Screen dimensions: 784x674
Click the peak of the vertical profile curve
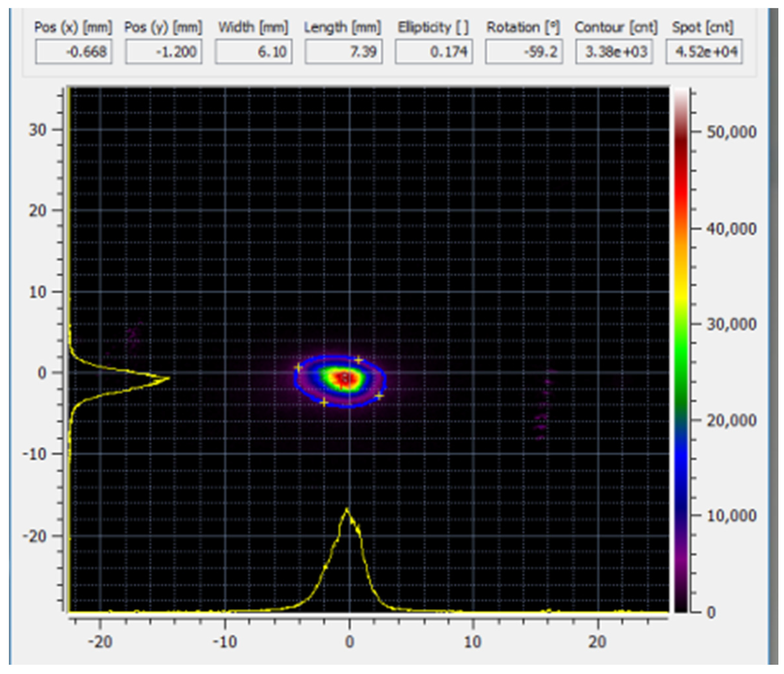[x=168, y=378]
